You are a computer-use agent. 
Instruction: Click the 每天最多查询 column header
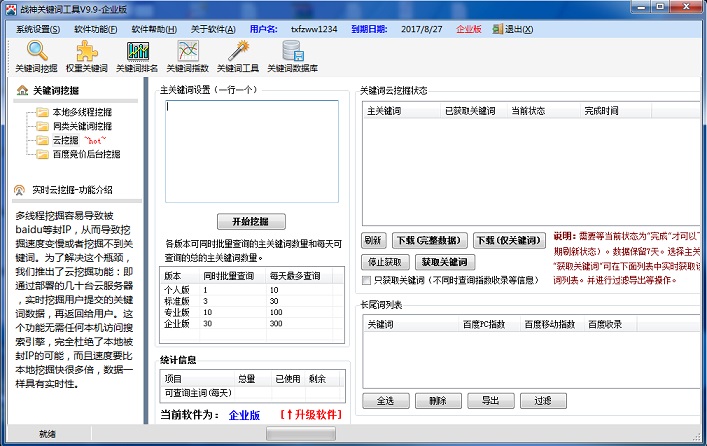[298, 276]
